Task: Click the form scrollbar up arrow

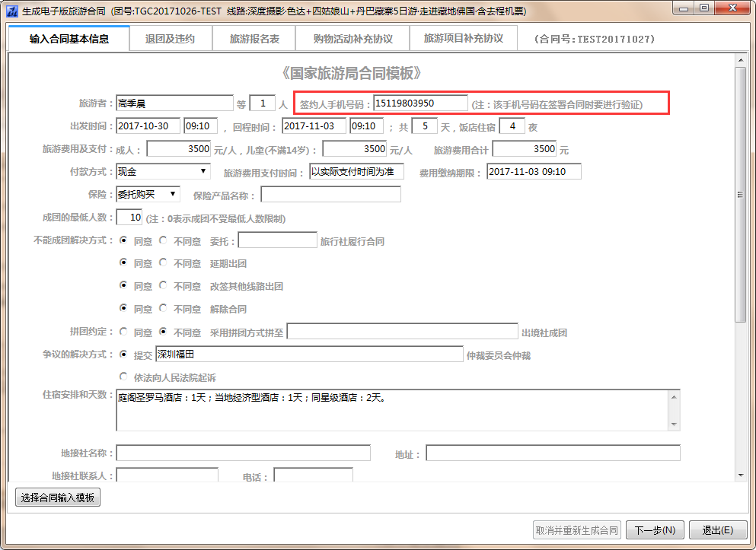Action: pos(741,60)
